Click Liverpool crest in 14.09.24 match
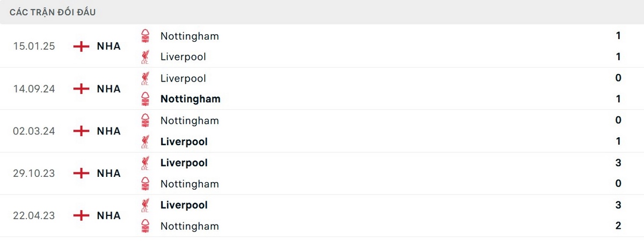This screenshot has width=644, height=246. (x=145, y=78)
